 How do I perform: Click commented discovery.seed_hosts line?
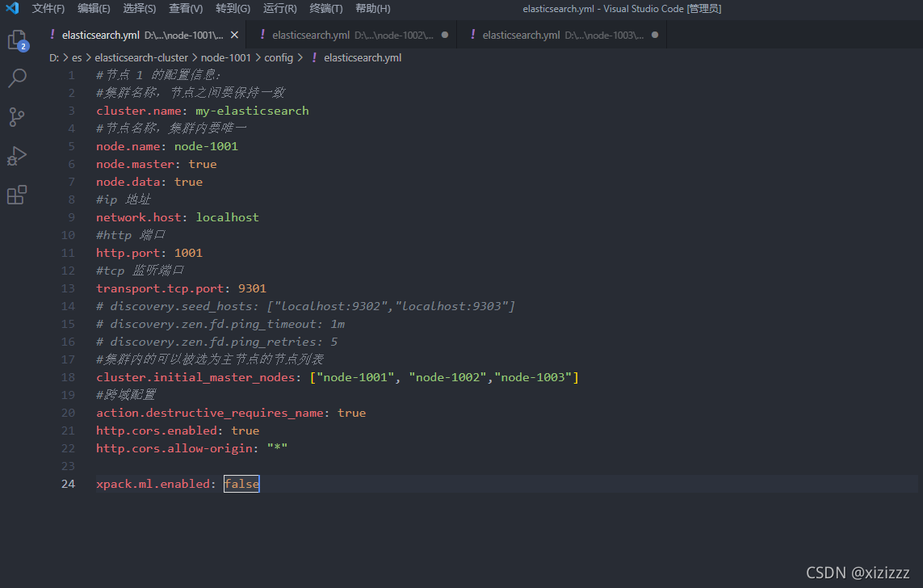pos(305,306)
